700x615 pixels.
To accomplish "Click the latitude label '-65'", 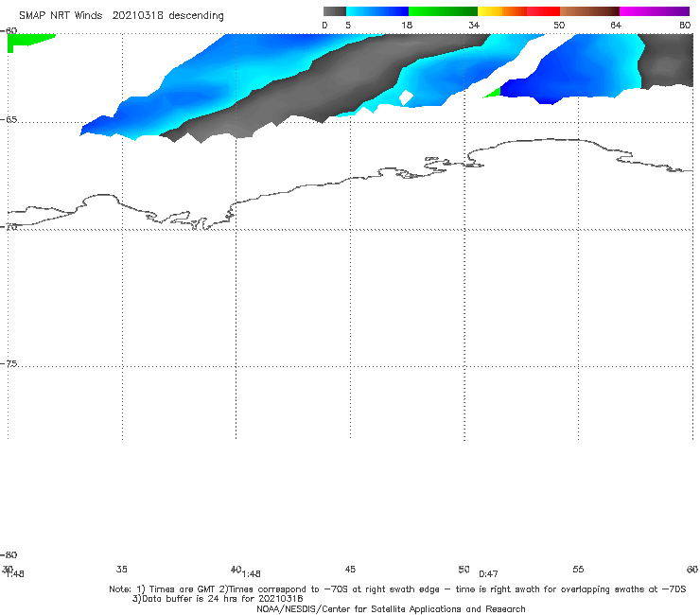I will click(x=9, y=120).
